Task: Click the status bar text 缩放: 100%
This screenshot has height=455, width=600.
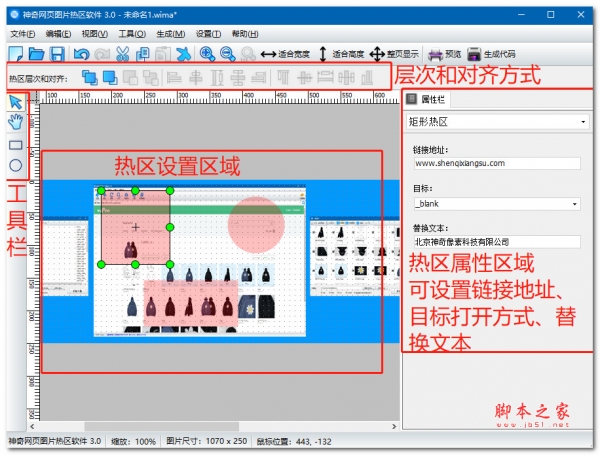Action: tap(134, 442)
